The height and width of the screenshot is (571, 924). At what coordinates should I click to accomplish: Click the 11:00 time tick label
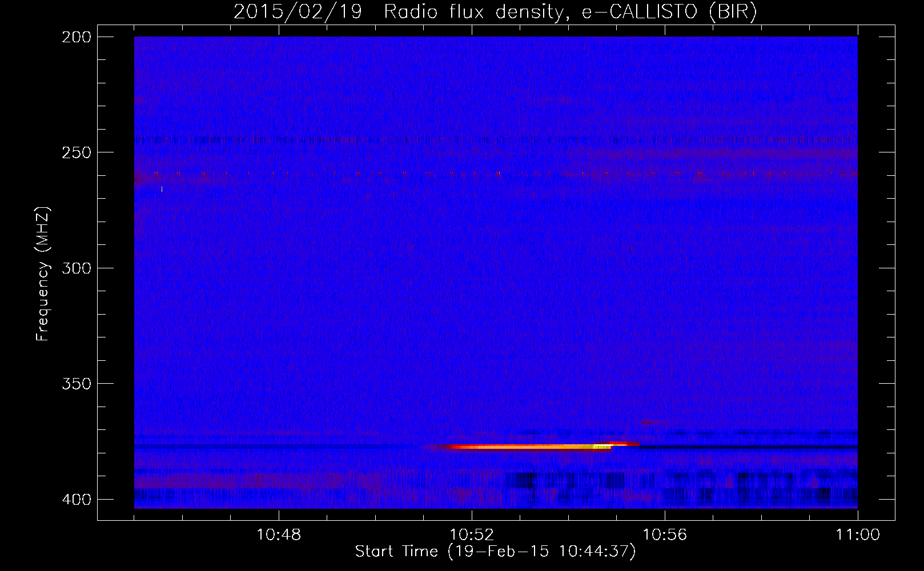(x=858, y=535)
